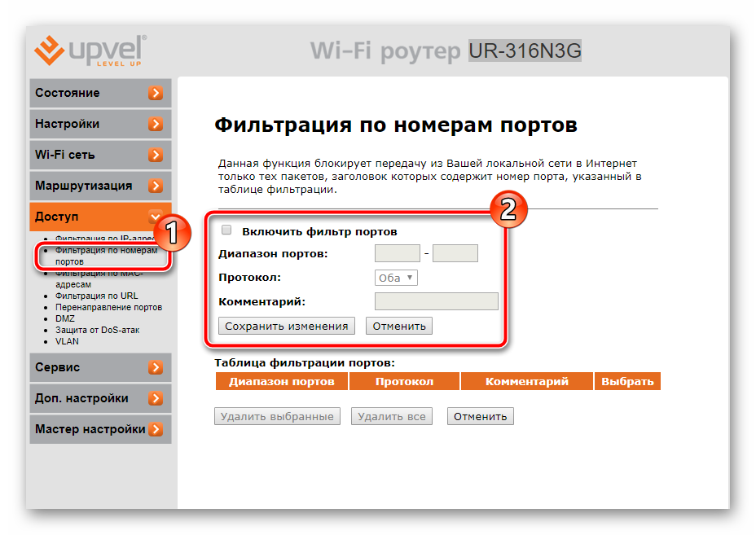Open the Состояние menu section
Screen dimensions: 756x535
(x=100, y=93)
